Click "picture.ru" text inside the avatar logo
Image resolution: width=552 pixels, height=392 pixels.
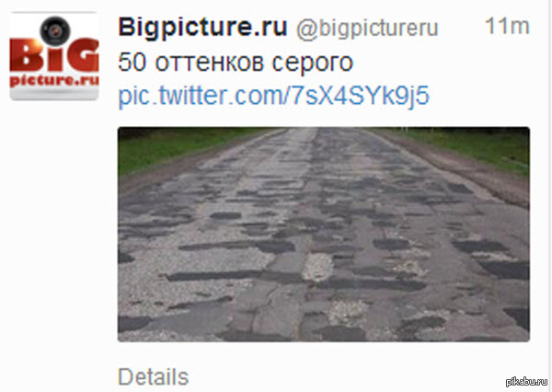54,81
